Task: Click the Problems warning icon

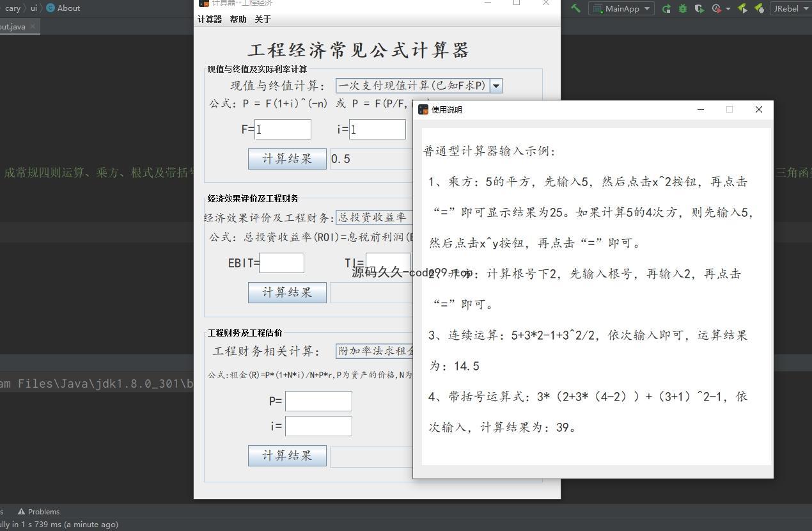Action: (x=21, y=512)
